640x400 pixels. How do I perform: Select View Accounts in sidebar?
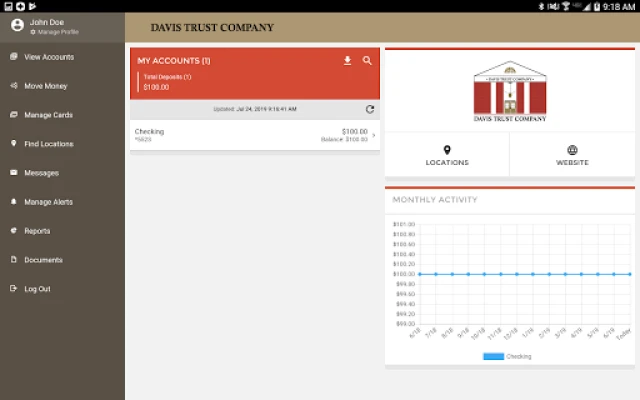[x=48, y=57]
